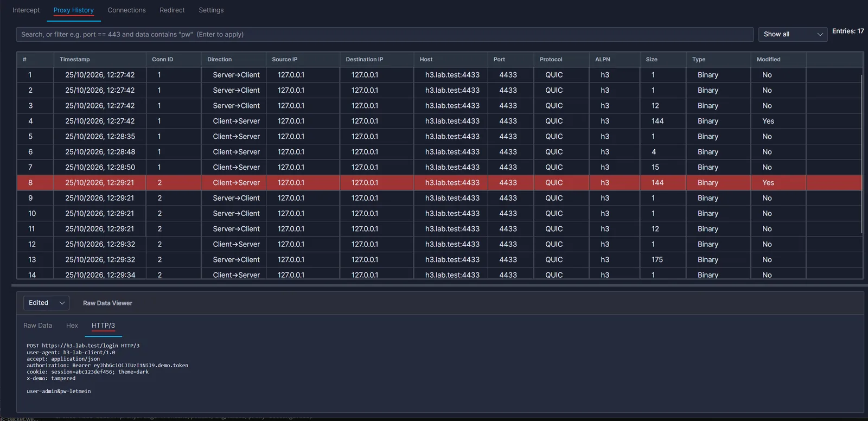Open the Intercept tab
The image size is (868, 421).
pos(26,10)
